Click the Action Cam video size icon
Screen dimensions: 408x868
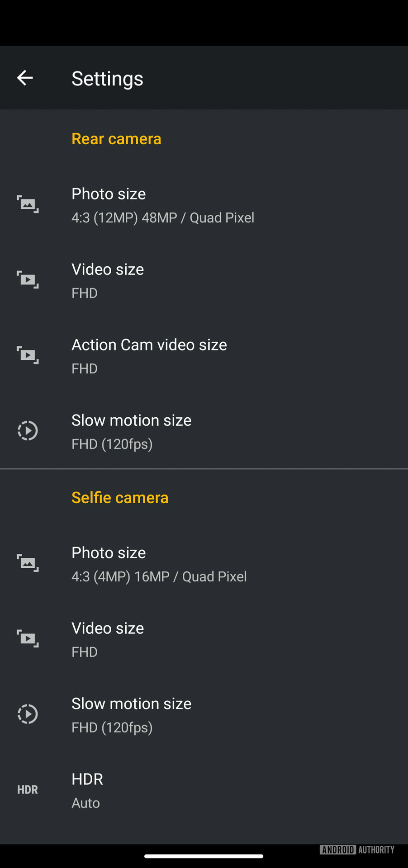pyautogui.click(x=28, y=355)
